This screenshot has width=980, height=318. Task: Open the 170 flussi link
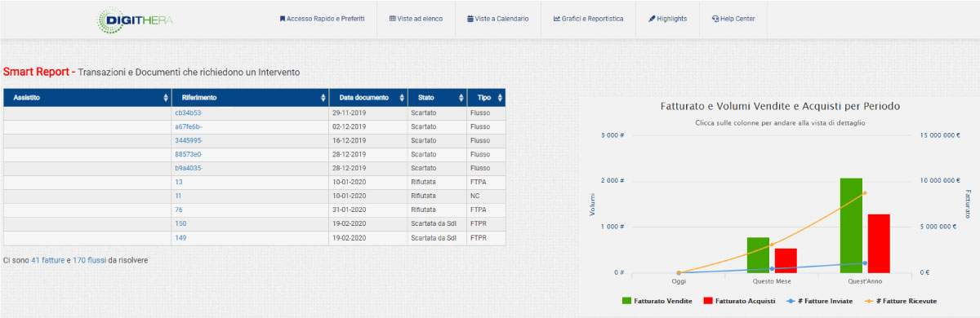(89, 260)
